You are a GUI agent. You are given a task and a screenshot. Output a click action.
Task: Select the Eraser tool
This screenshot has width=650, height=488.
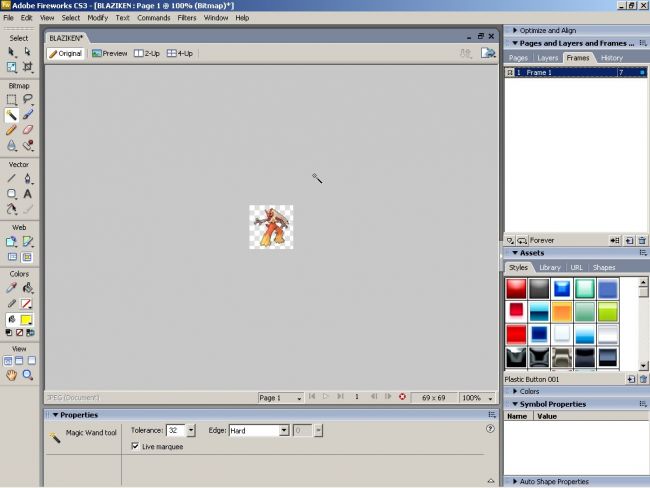tap(27, 130)
